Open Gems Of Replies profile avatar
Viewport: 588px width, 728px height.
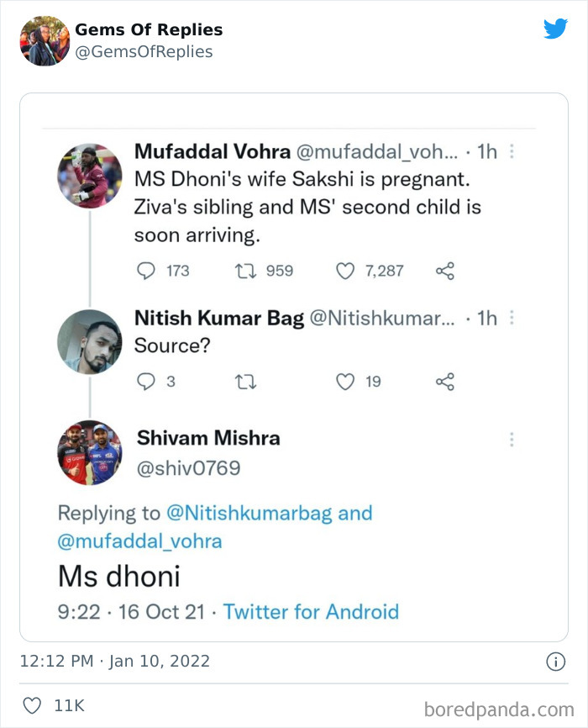[x=44, y=40]
